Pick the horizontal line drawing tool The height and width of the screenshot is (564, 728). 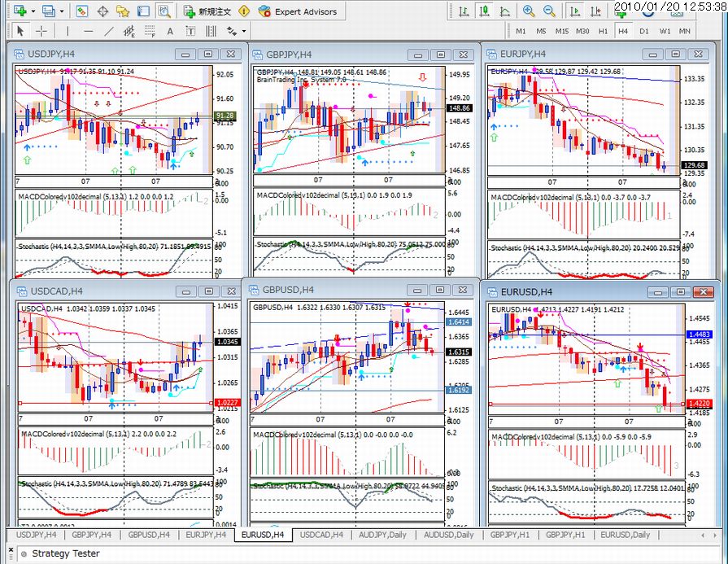point(89,31)
